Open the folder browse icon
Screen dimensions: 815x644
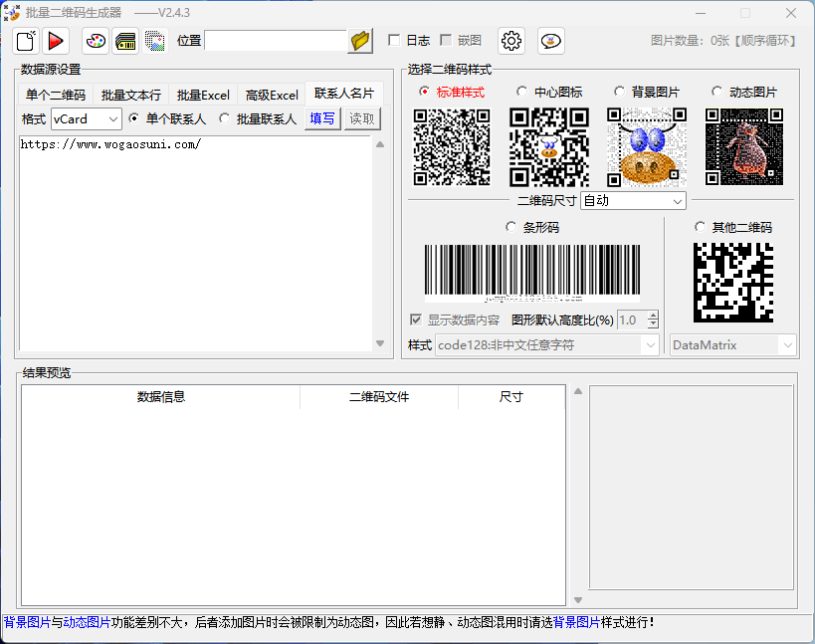(x=360, y=41)
